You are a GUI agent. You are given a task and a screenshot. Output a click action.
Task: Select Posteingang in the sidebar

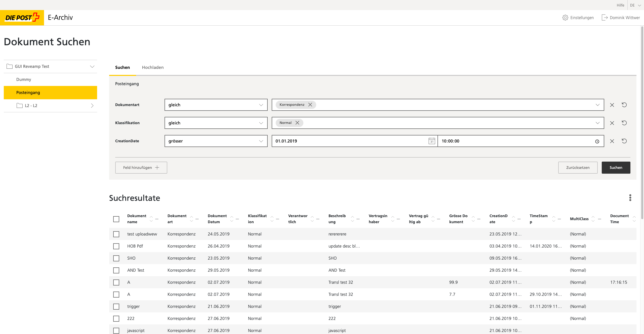50,92
